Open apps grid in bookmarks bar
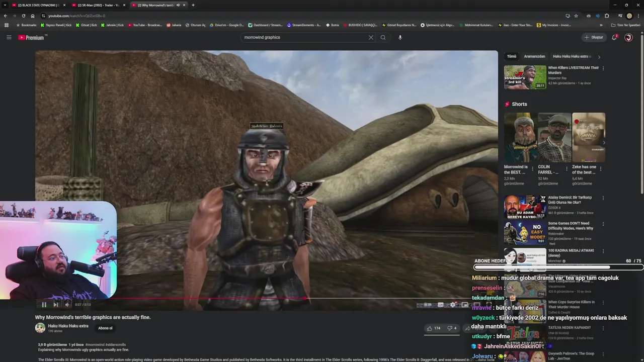 (7, 25)
